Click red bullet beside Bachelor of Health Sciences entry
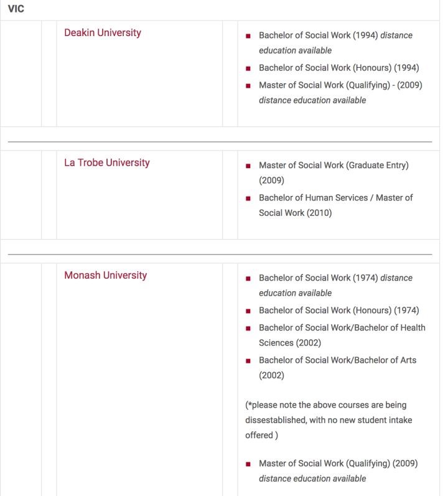 point(248,328)
